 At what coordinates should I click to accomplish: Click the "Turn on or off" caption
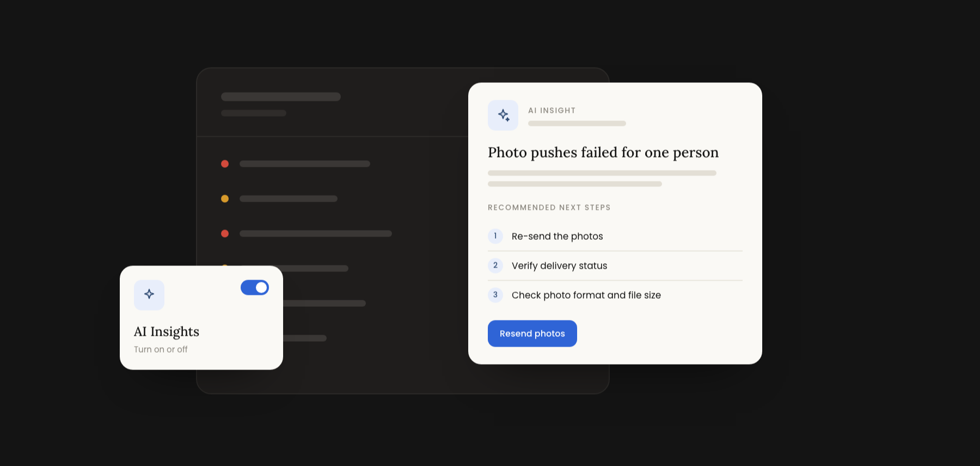click(161, 349)
